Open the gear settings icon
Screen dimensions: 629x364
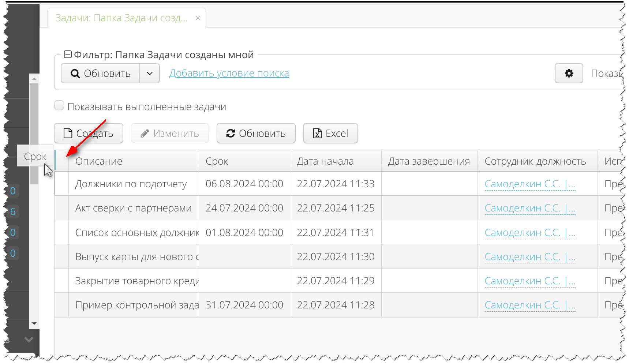(x=569, y=73)
